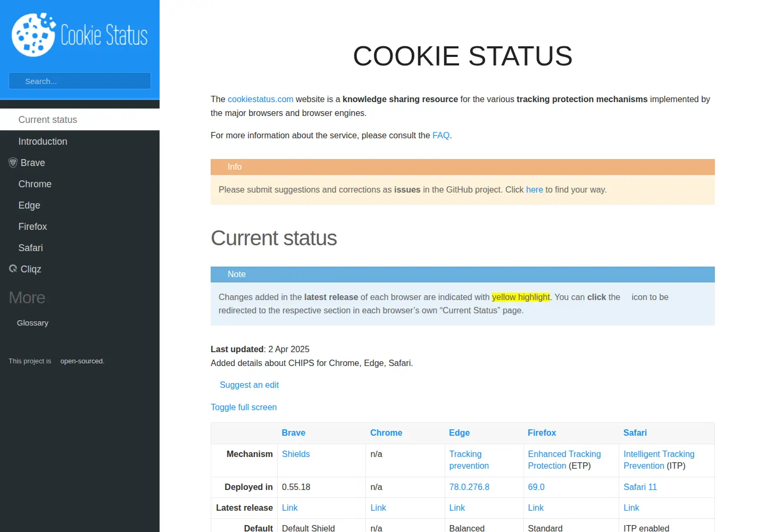Screen dimensions: 766x532
Task: Click the Chrome column header link
Action: 386,433
